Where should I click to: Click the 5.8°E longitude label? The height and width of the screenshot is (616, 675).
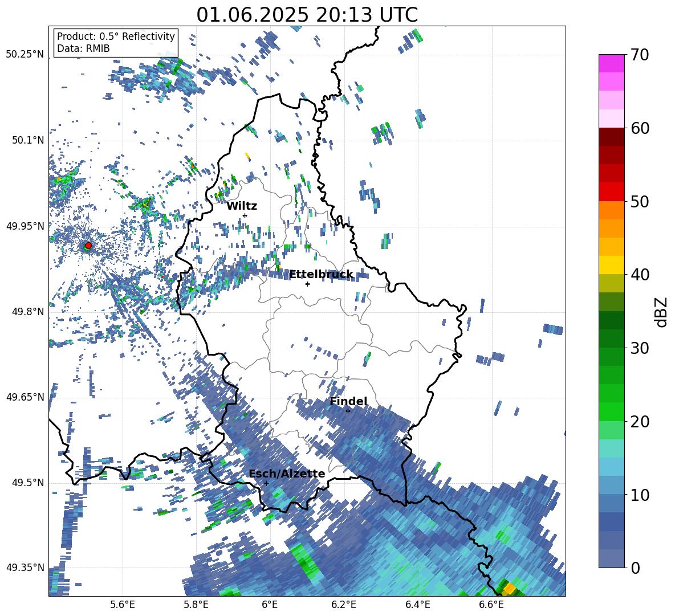pyautogui.click(x=196, y=605)
